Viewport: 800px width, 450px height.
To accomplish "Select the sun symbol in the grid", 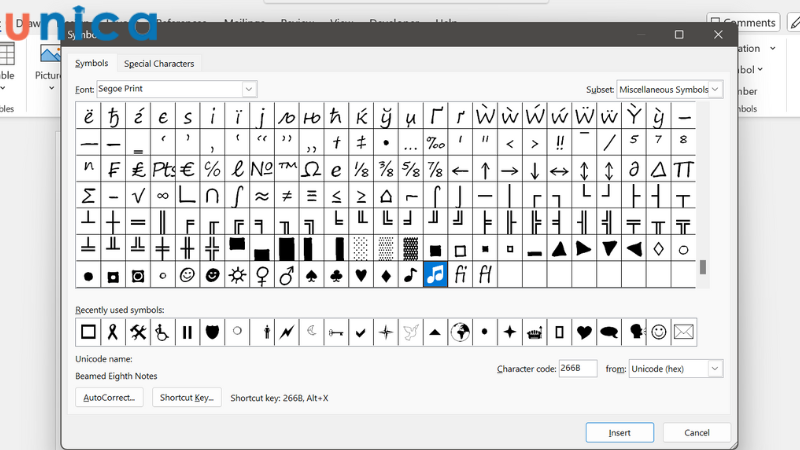I will [238, 274].
